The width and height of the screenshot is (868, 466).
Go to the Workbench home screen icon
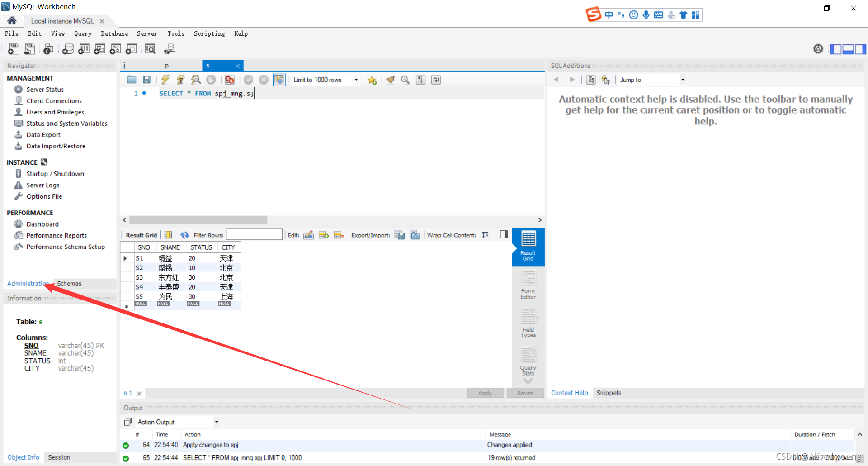pyautogui.click(x=12, y=21)
